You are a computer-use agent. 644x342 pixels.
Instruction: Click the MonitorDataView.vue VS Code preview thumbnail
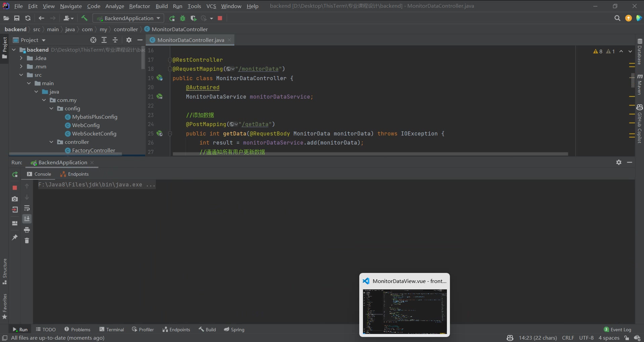pyautogui.click(x=405, y=311)
